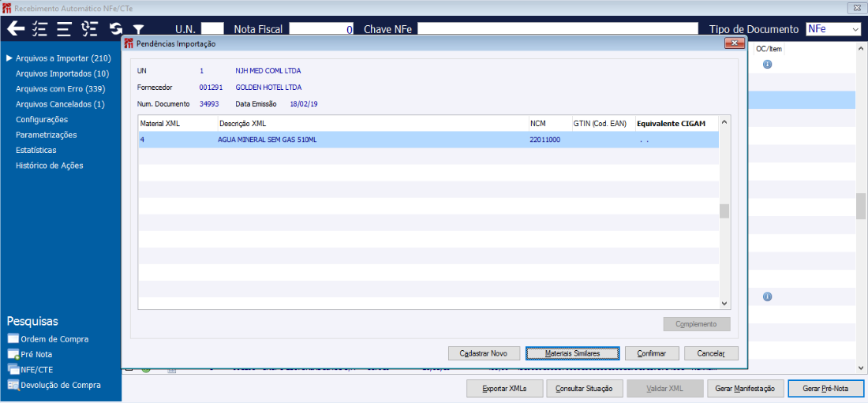
Task: Open Arquivos com Erro (339)
Action: pos(61,88)
